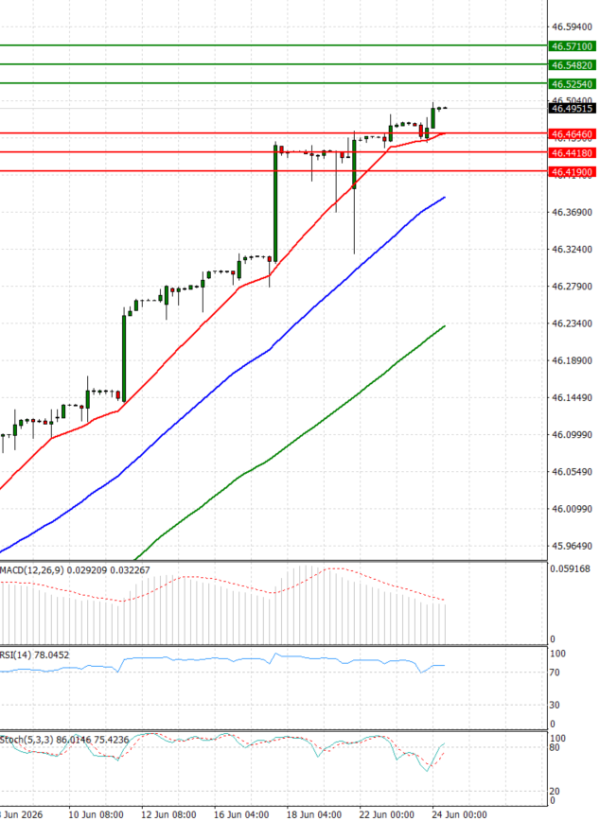Click the 18 Jun 04:00 time axis marker
Screen dimensions: 600x821
click(x=314, y=815)
